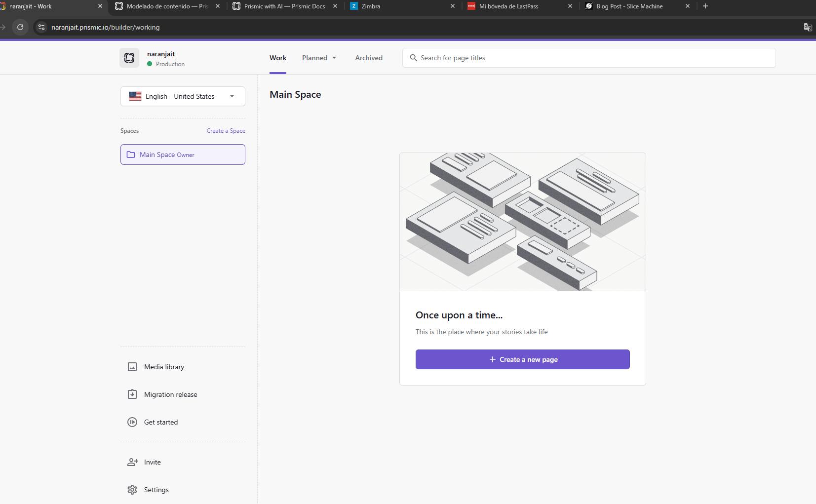Click the Invite user icon
Image resolution: width=816 pixels, height=504 pixels.
tap(132, 462)
